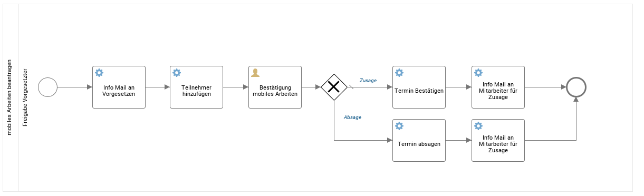This screenshot has height=196, width=644.
Task: Click the gear icon on Termin absagen task
Action: pyautogui.click(x=399, y=126)
